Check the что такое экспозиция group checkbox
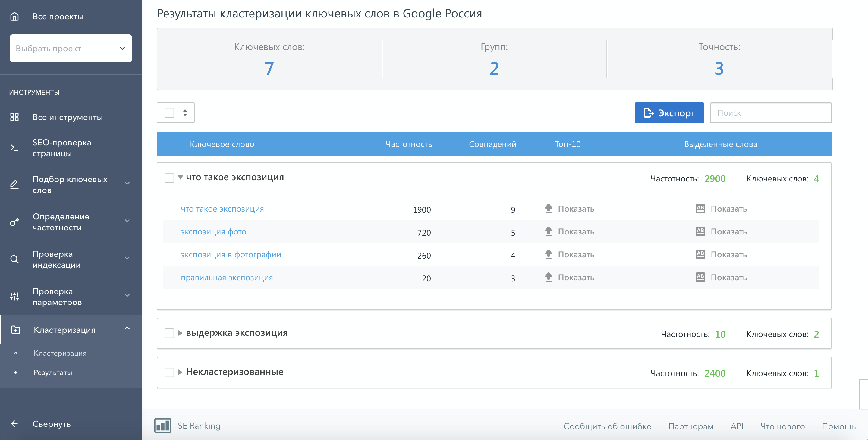The height and width of the screenshot is (440, 868). [x=169, y=178]
